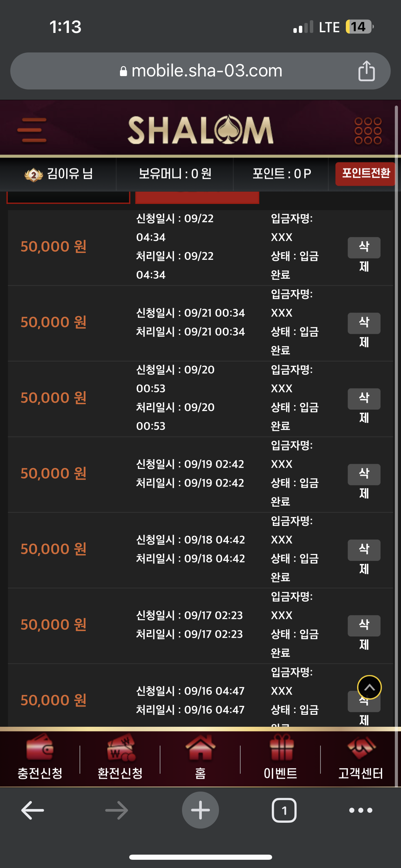Select the red highlighted tab under header
The image size is (401, 868).
coord(197,198)
